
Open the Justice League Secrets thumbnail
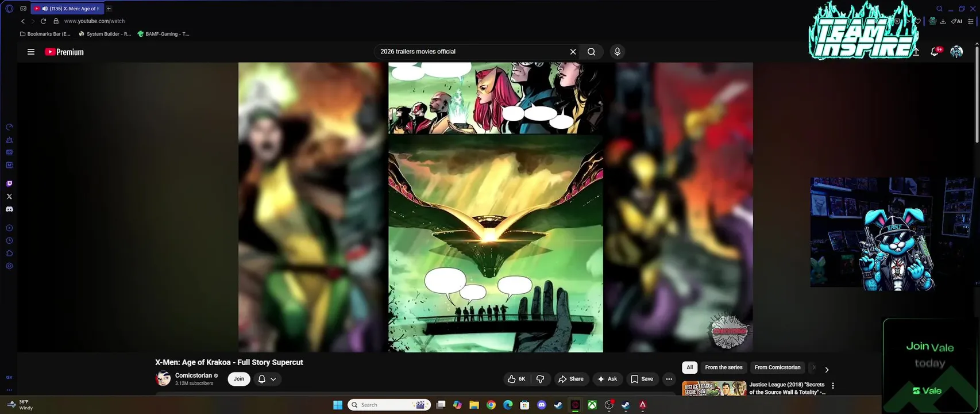[x=714, y=388]
